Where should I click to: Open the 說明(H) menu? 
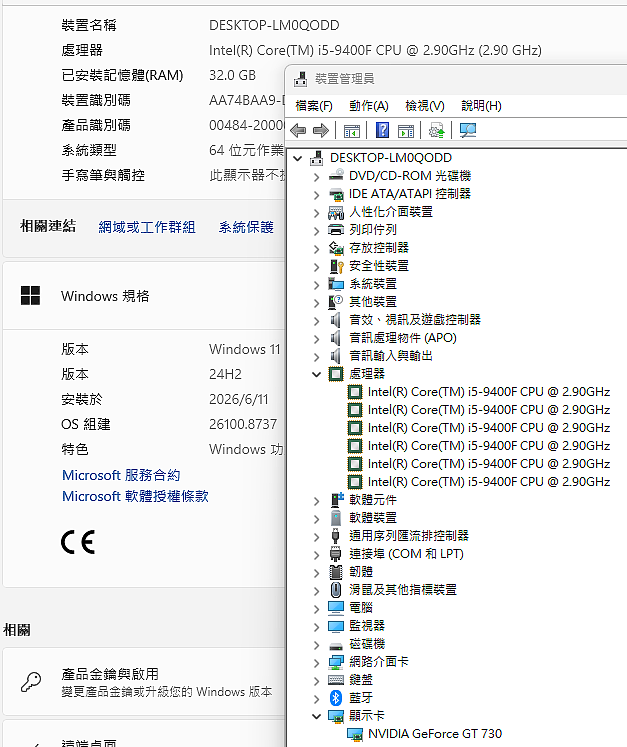pos(481,106)
